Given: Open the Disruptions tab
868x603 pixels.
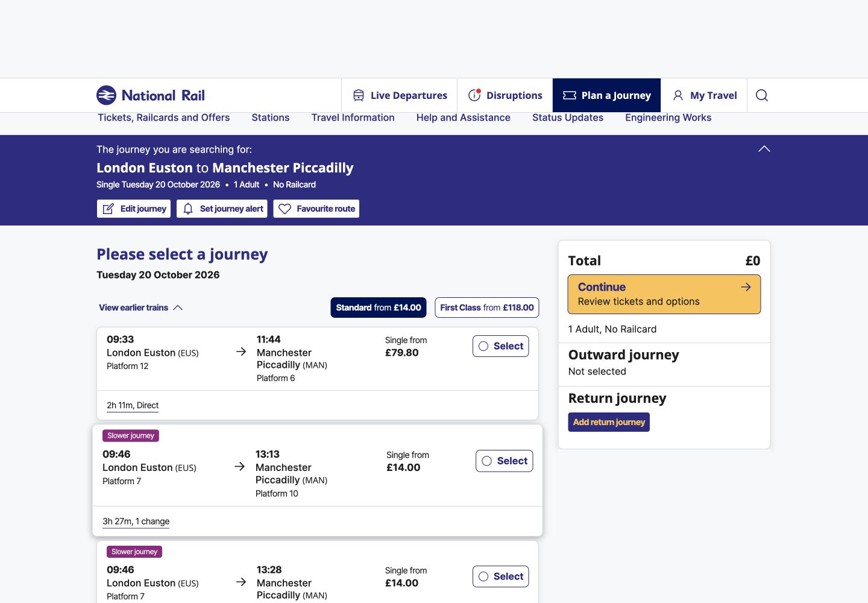Looking at the screenshot, I should [505, 95].
